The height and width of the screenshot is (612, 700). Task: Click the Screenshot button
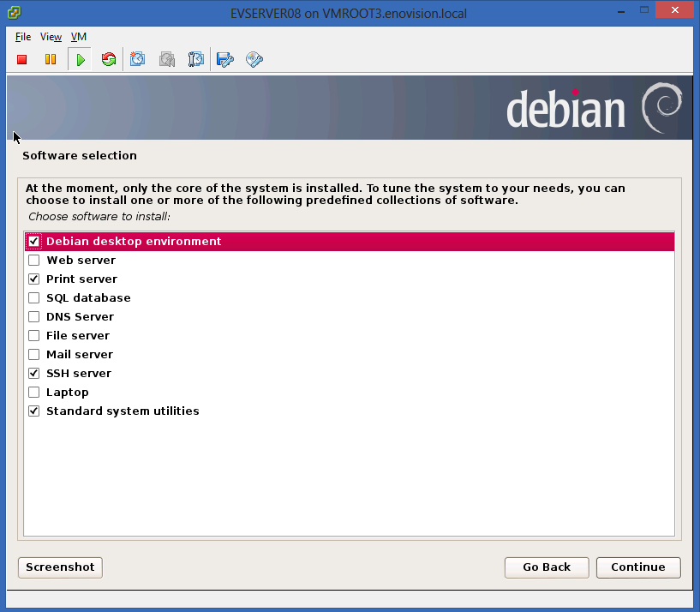[60, 567]
